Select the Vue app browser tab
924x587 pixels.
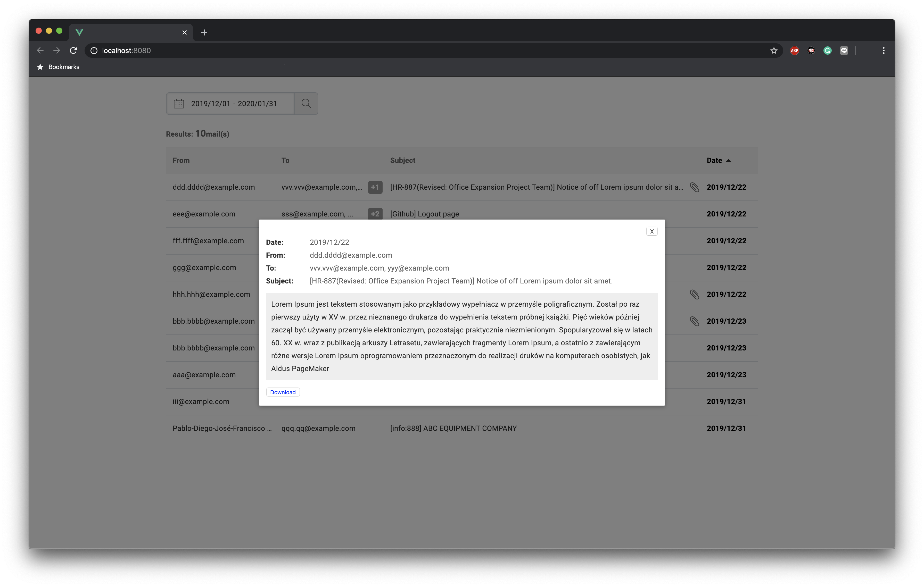[130, 32]
